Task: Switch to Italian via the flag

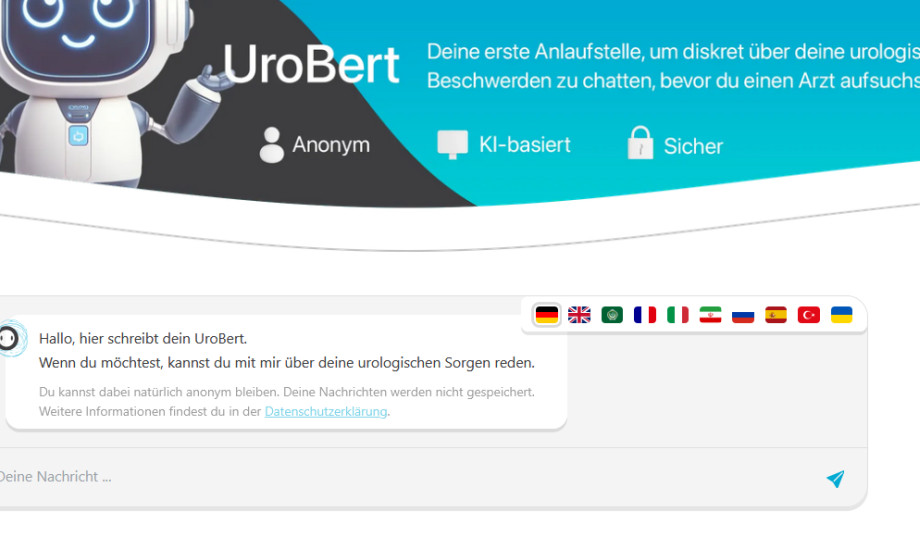Action: (678, 315)
